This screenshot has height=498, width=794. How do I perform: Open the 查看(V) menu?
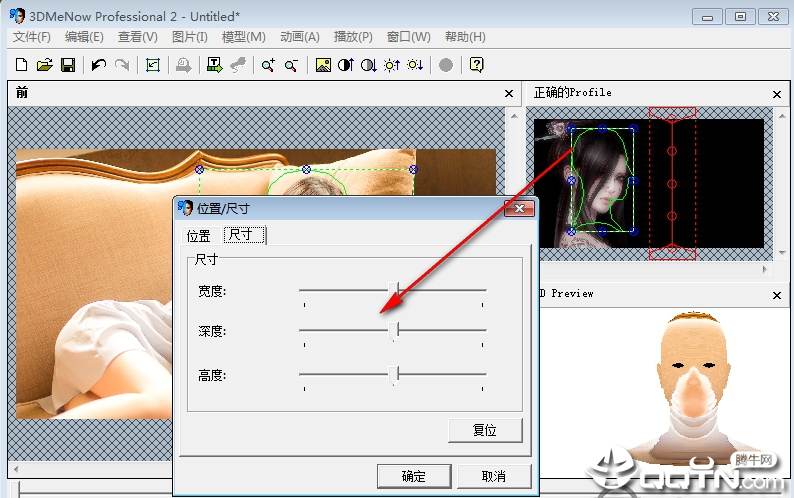[x=138, y=37]
